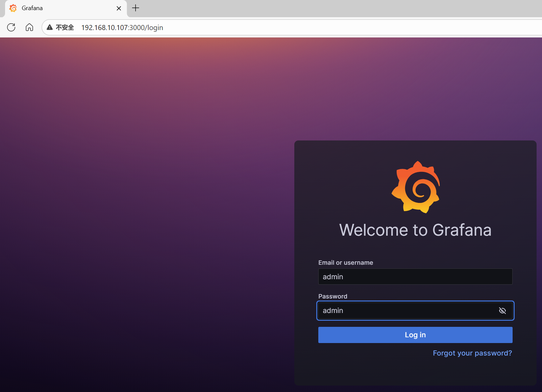Click the 不安全 security label
The height and width of the screenshot is (392, 542).
(65, 28)
